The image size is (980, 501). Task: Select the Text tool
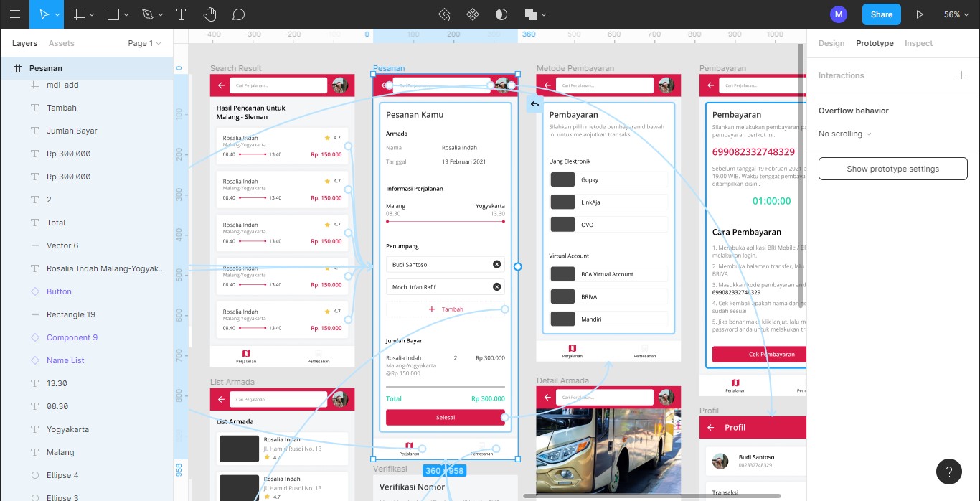(182, 14)
